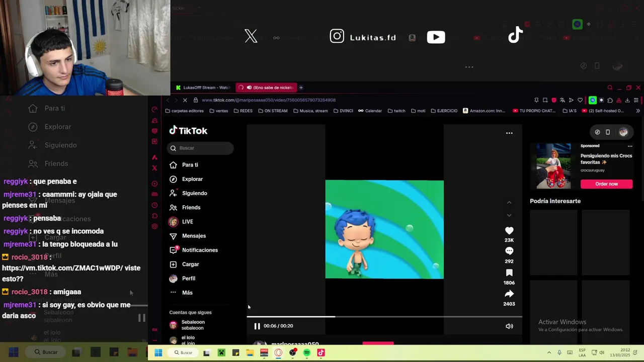The image size is (644, 362).
Task: Open the three-dot options above the video
Action: coord(509,133)
